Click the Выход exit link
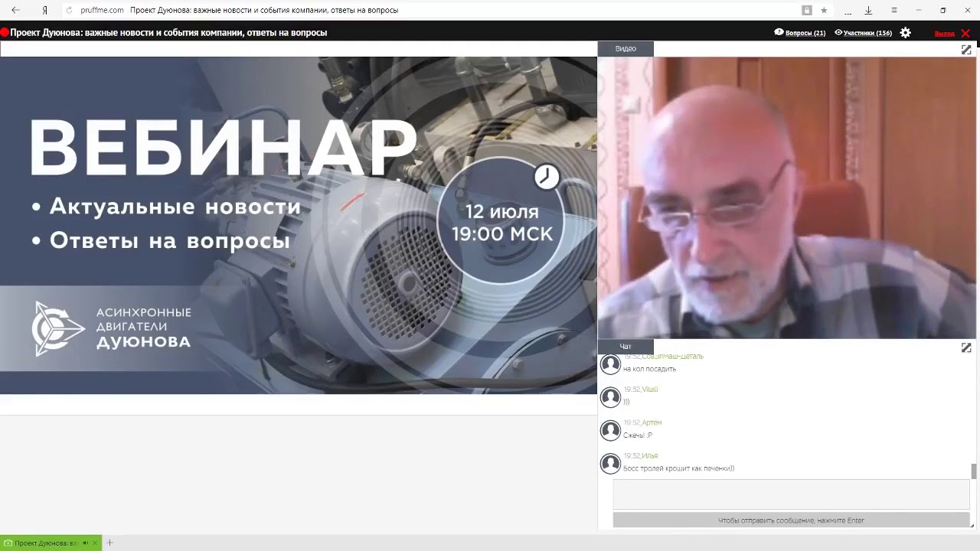This screenshot has height=551, width=980. click(x=944, y=34)
